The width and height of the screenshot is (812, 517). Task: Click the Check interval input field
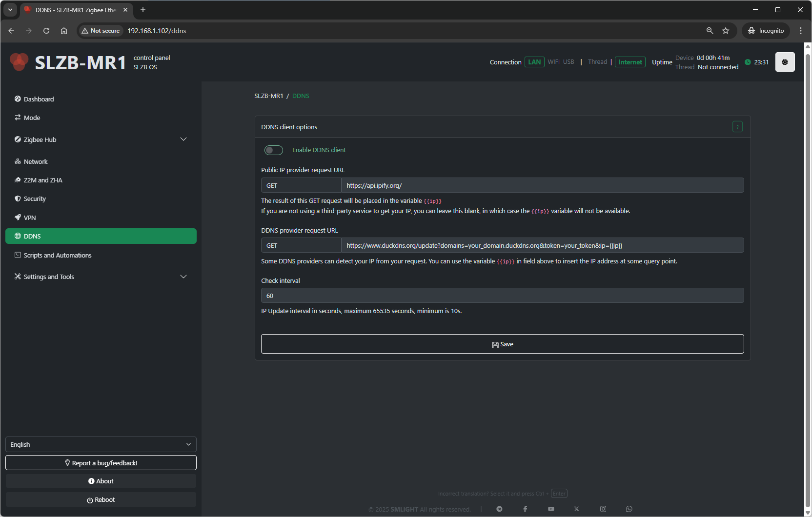point(502,296)
